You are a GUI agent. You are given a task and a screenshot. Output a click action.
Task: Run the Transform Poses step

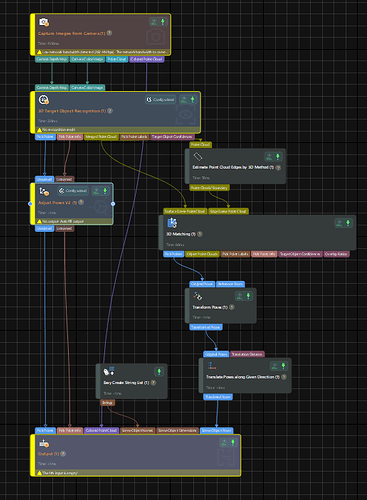point(248,296)
